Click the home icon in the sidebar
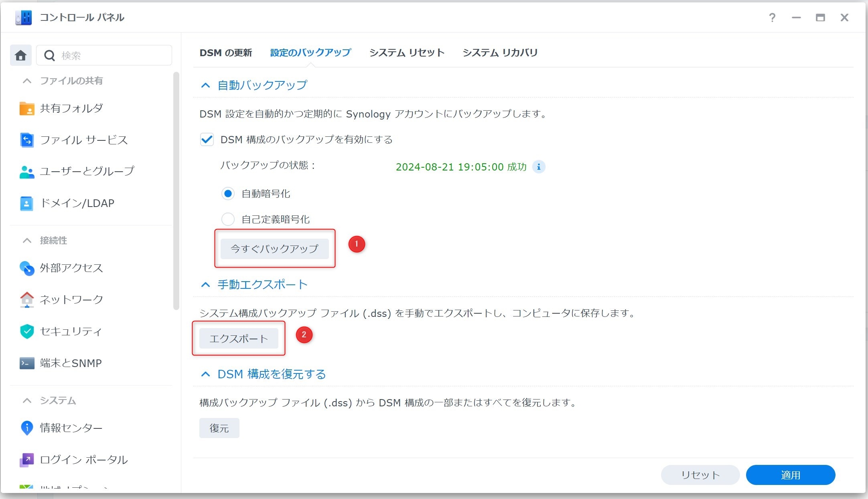Screen dimensions: 868x499 pos(20,55)
